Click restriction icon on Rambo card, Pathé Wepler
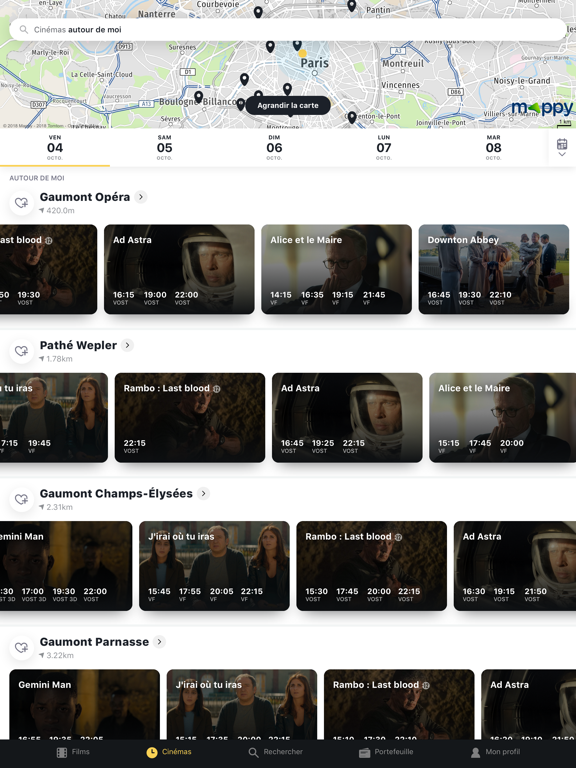Viewport: 576px width, 768px height. (x=216, y=388)
